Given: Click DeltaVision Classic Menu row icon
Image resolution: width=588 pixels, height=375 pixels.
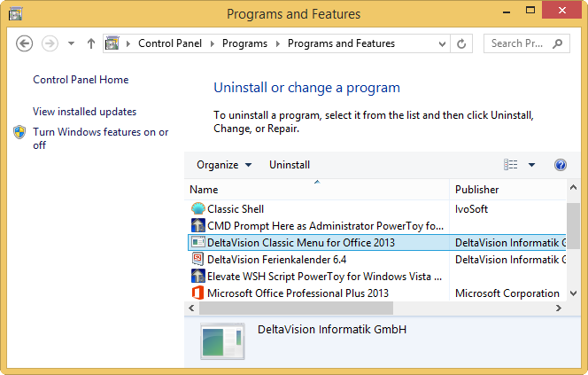Looking at the screenshot, I should coord(198,243).
